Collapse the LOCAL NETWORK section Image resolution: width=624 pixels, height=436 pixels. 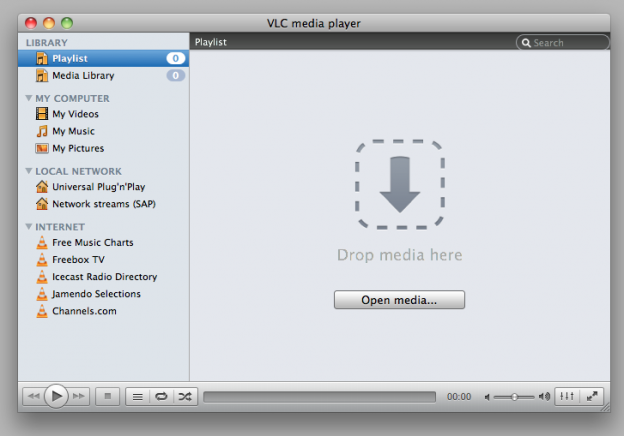click(29, 171)
